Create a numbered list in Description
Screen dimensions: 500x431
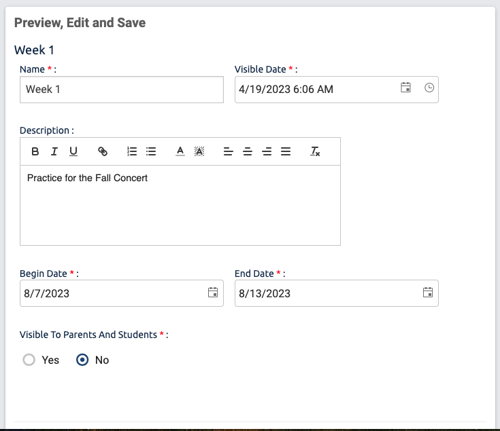click(x=132, y=151)
